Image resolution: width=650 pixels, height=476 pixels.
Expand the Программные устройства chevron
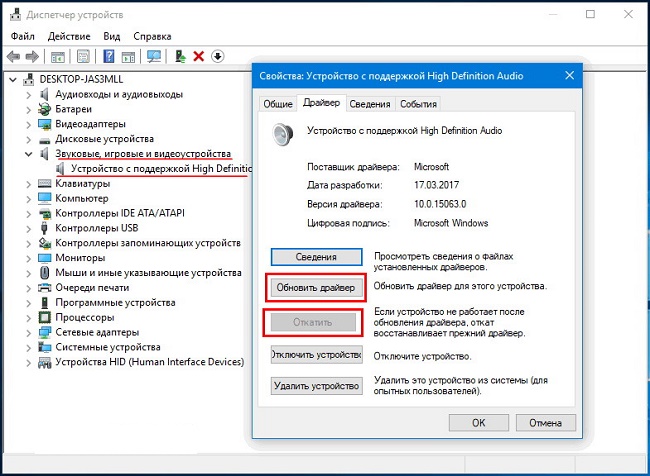coord(29,303)
